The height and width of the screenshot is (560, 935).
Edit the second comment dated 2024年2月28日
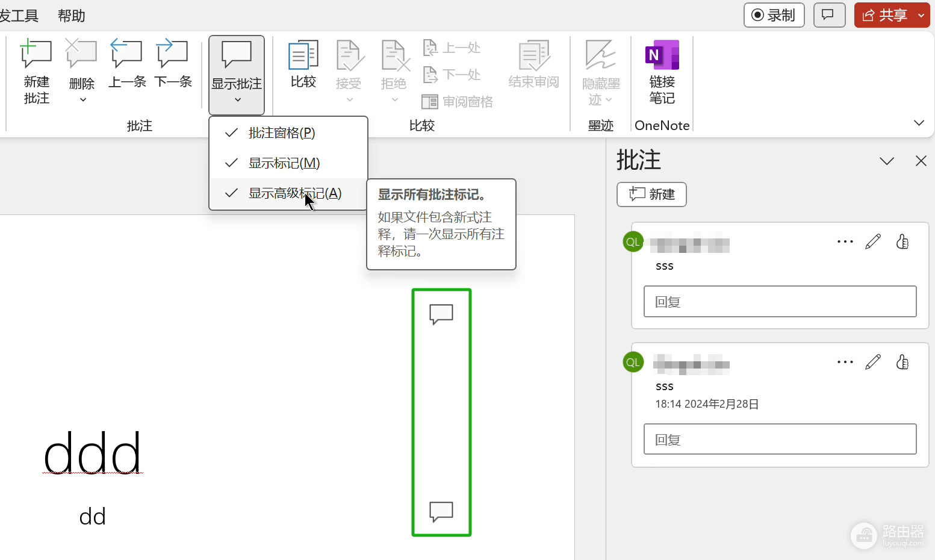[x=873, y=362]
